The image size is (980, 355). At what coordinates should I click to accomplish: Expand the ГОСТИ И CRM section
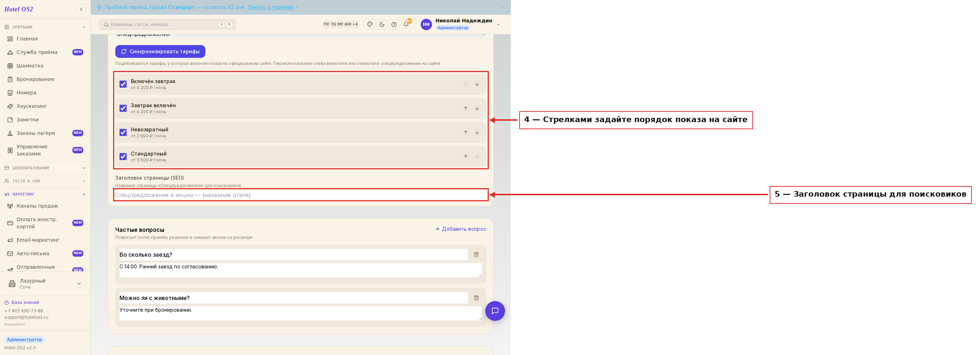point(45,181)
